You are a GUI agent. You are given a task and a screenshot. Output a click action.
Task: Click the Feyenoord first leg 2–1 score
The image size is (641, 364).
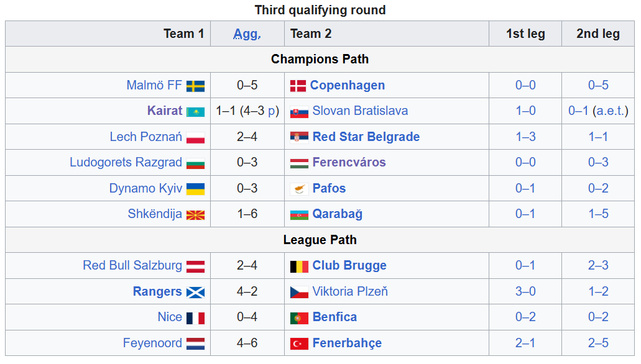(x=525, y=344)
